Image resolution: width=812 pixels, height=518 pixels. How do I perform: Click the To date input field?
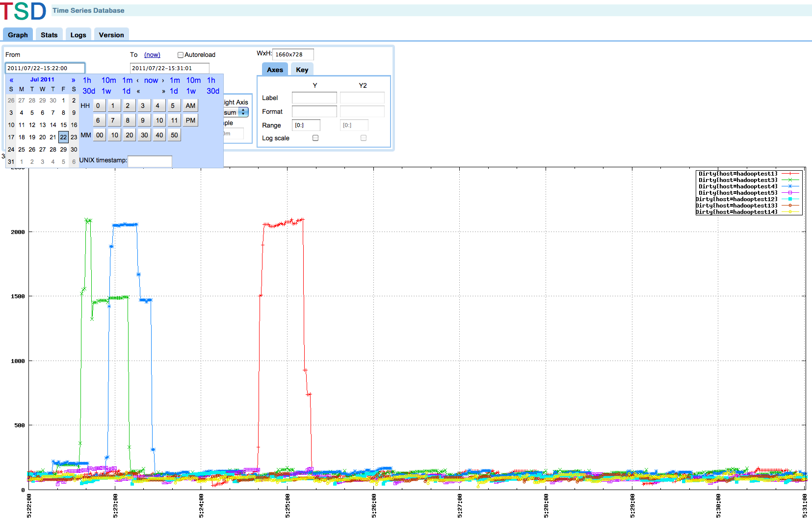(170, 68)
